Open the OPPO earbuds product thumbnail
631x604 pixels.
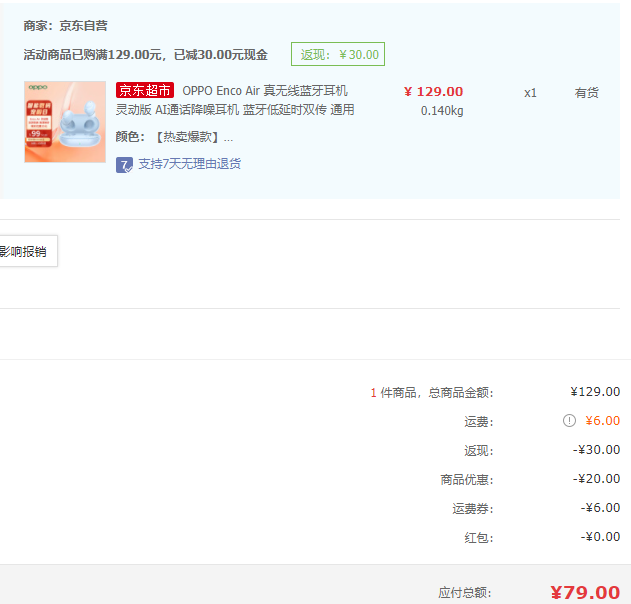(65, 122)
